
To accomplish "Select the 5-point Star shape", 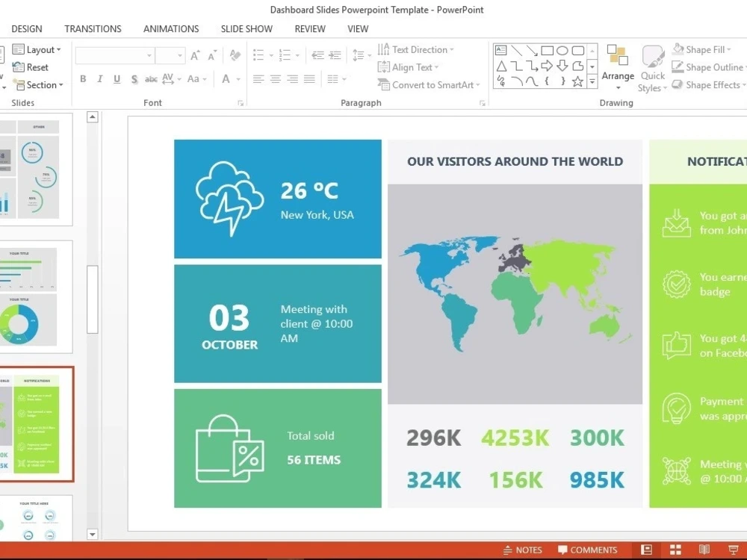I will click(x=577, y=81).
